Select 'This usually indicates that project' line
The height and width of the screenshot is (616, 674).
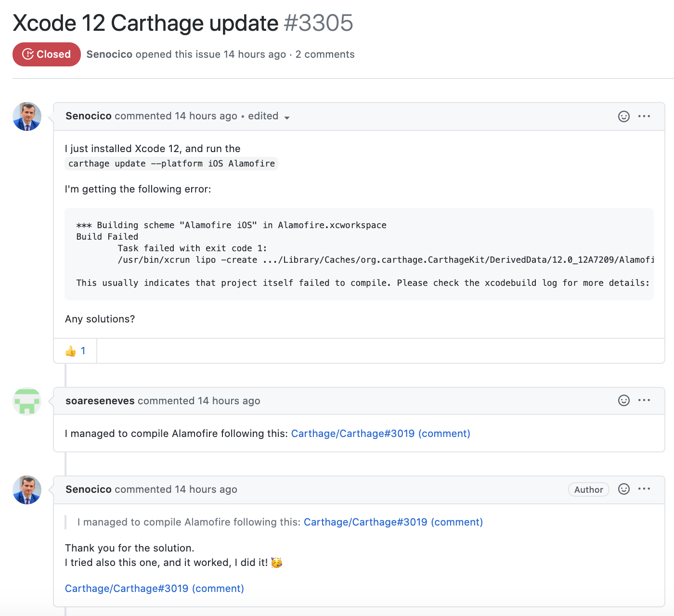pyautogui.click(x=363, y=283)
